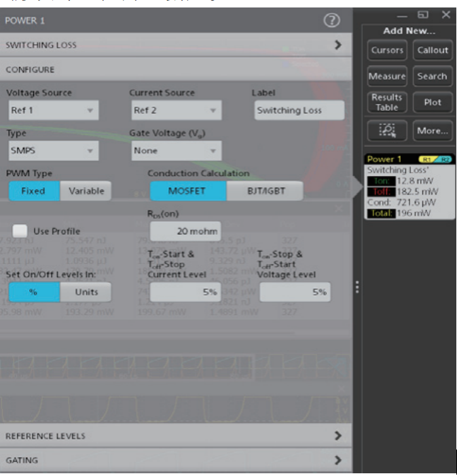
Task: Open the Voltage Source Ref 1 dropdown
Action: coord(52,111)
